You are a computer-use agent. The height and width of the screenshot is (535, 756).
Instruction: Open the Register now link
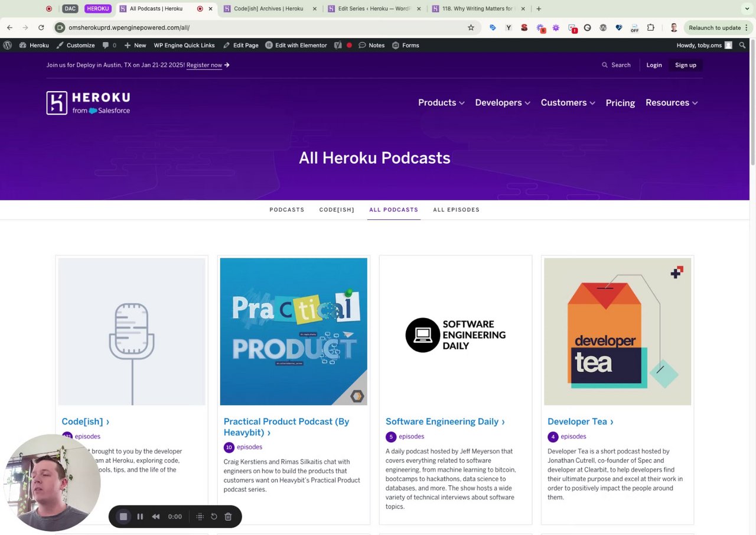coord(204,65)
